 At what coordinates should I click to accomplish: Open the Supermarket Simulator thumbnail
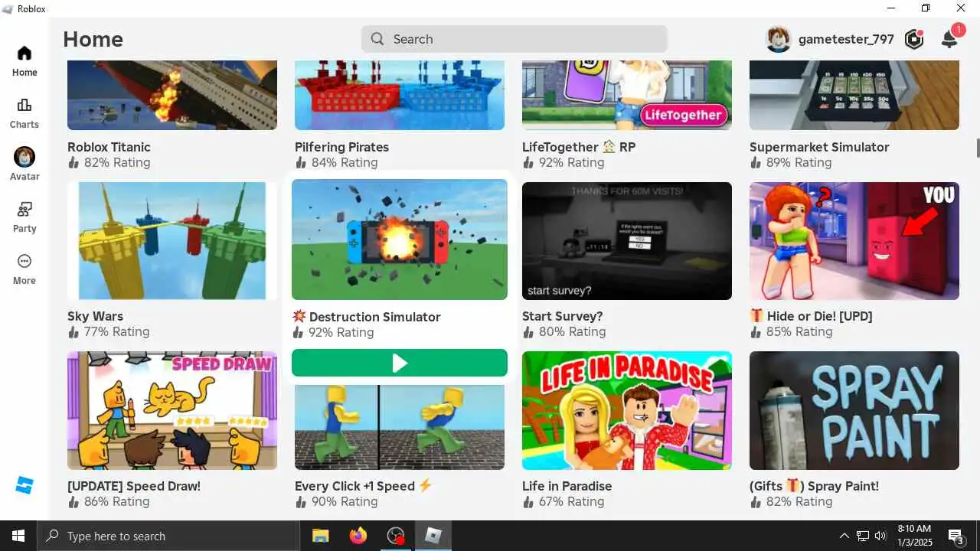tap(854, 95)
